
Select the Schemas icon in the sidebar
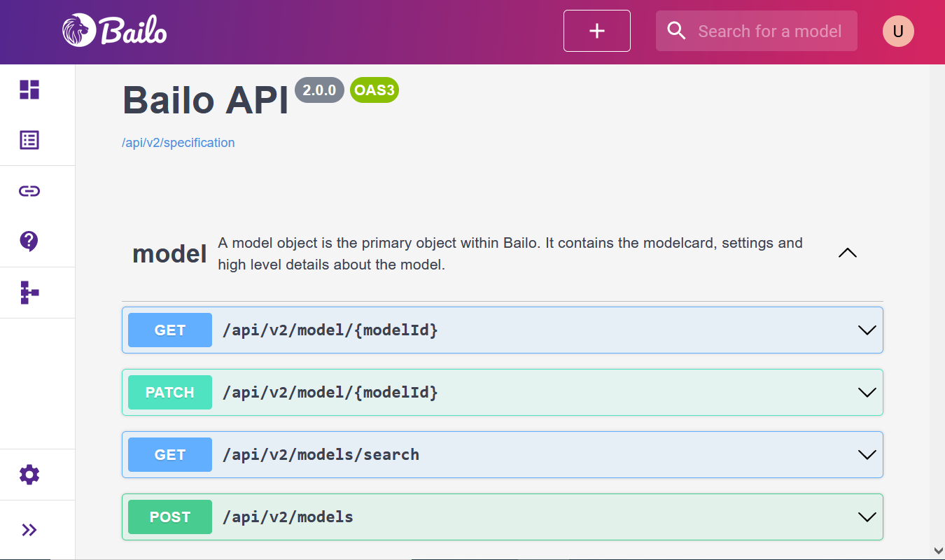pyautogui.click(x=29, y=293)
